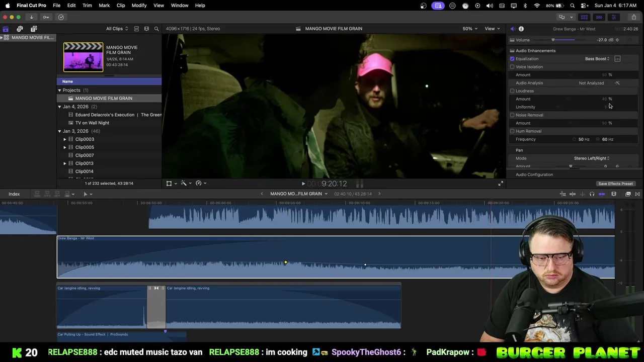Click the Import Media down-arrow button
The width and height of the screenshot is (644, 362).
tap(31, 17)
